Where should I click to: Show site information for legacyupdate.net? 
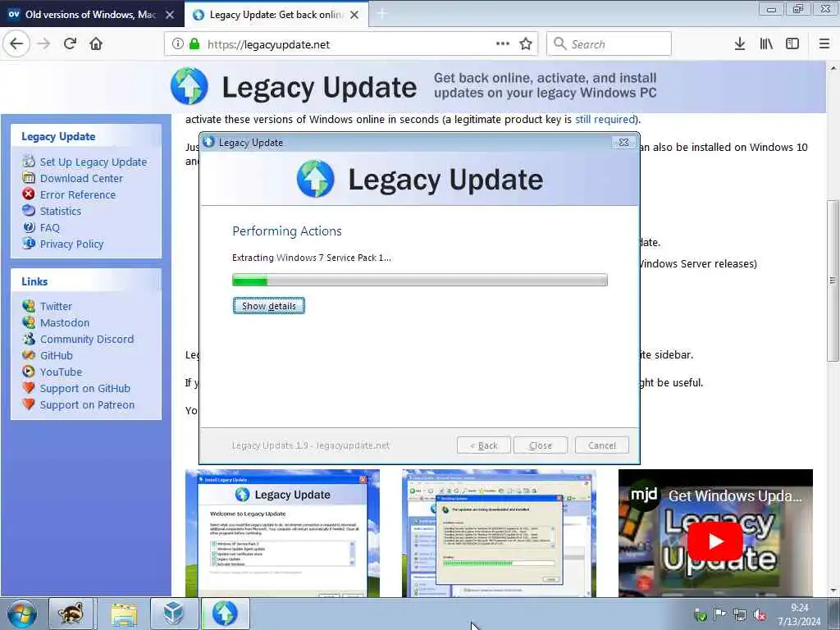click(x=177, y=44)
